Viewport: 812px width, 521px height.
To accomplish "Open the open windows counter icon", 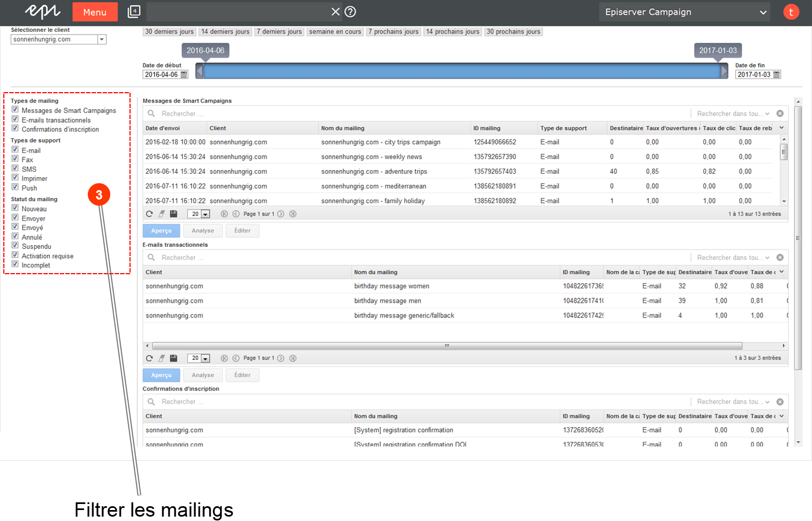I will point(134,12).
